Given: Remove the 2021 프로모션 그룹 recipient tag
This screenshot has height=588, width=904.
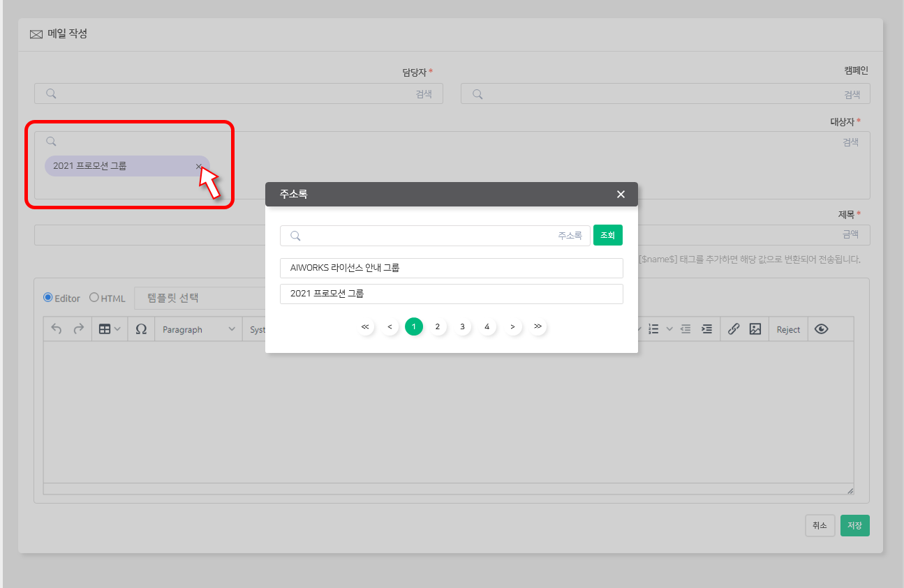Looking at the screenshot, I should coord(199,166).
